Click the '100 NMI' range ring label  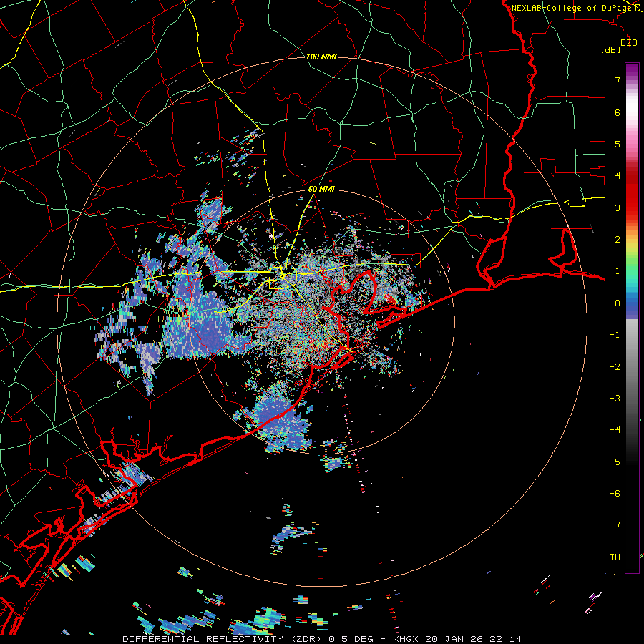pyautogui.click(x=321, y=57)
